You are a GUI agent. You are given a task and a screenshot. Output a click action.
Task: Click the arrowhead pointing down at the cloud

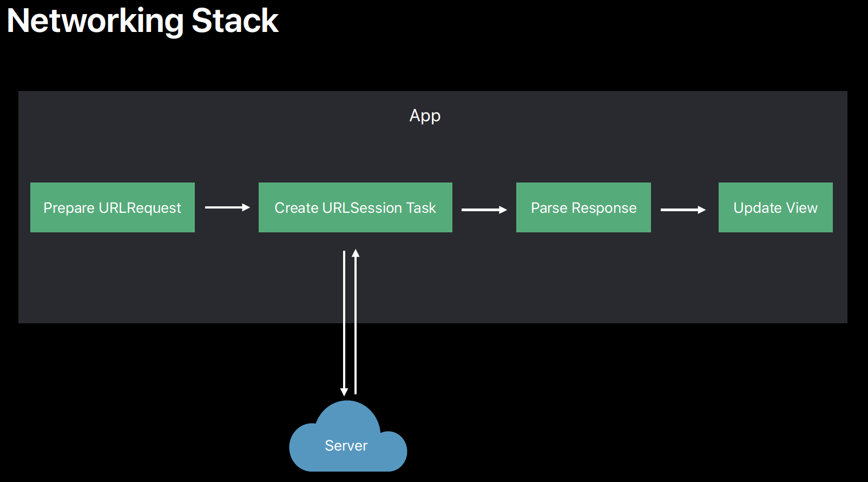tap(344, 392)
